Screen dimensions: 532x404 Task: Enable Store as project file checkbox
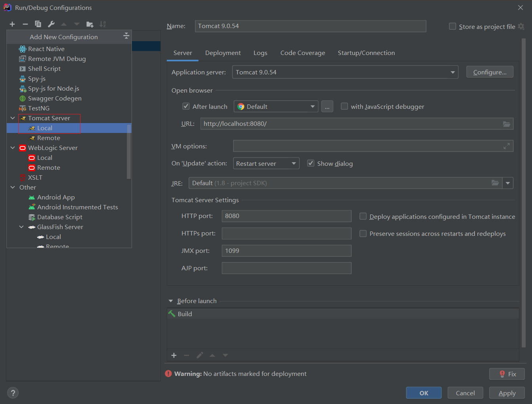(x=452, y=27)
